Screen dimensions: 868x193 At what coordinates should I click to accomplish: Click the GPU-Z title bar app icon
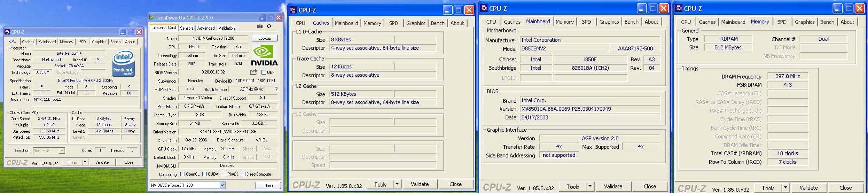point(151,17)
